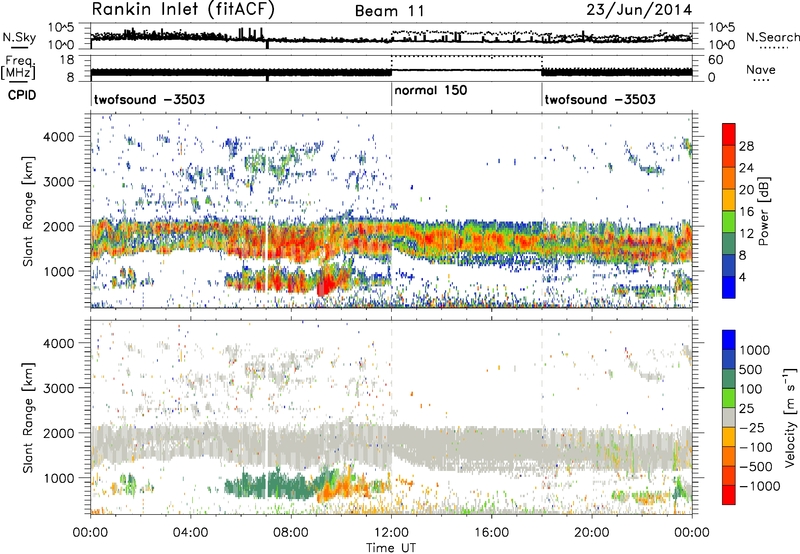Click the '16' tick on Power color bar

(x=746, y=212)
